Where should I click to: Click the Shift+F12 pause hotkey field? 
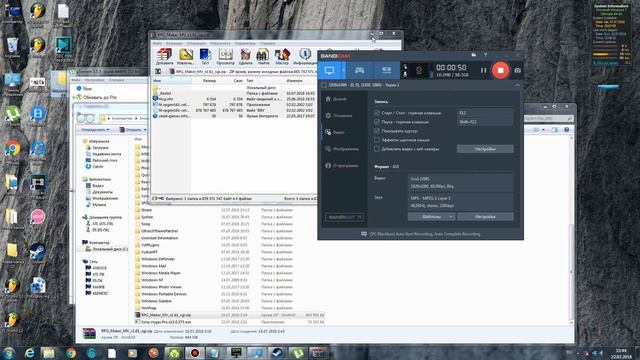click(485, 122)
